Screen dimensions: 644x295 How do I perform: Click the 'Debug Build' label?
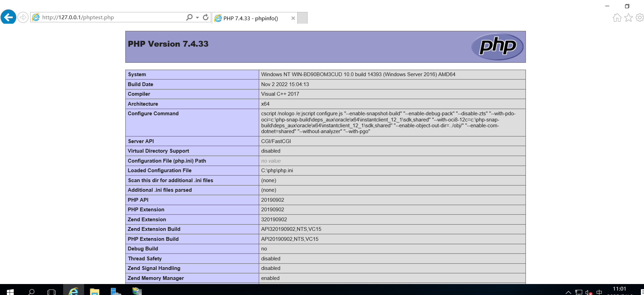tap(143, 249)
